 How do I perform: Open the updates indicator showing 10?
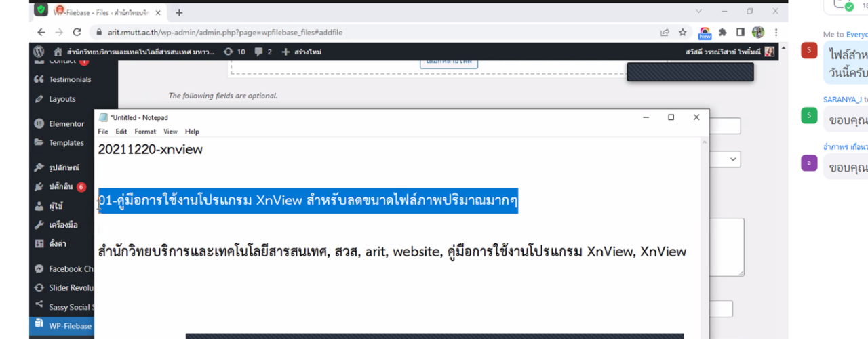[x=234, y=52]
